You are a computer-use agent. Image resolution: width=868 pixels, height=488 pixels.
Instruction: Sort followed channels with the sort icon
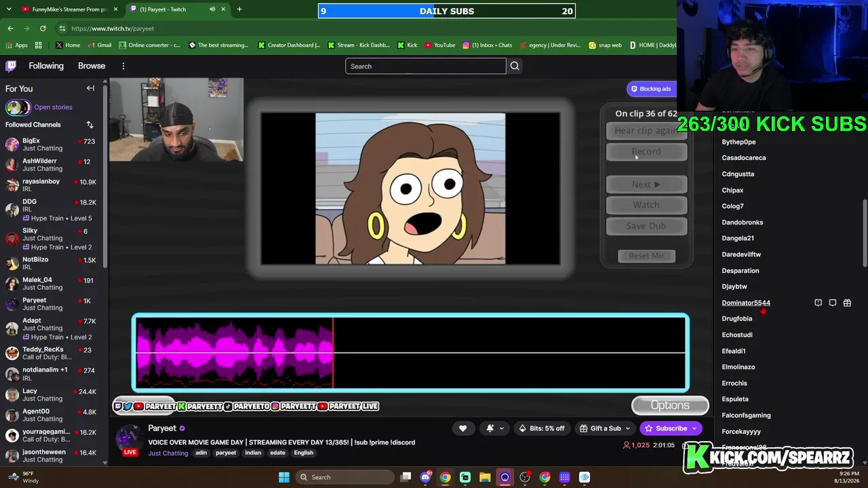90,125
